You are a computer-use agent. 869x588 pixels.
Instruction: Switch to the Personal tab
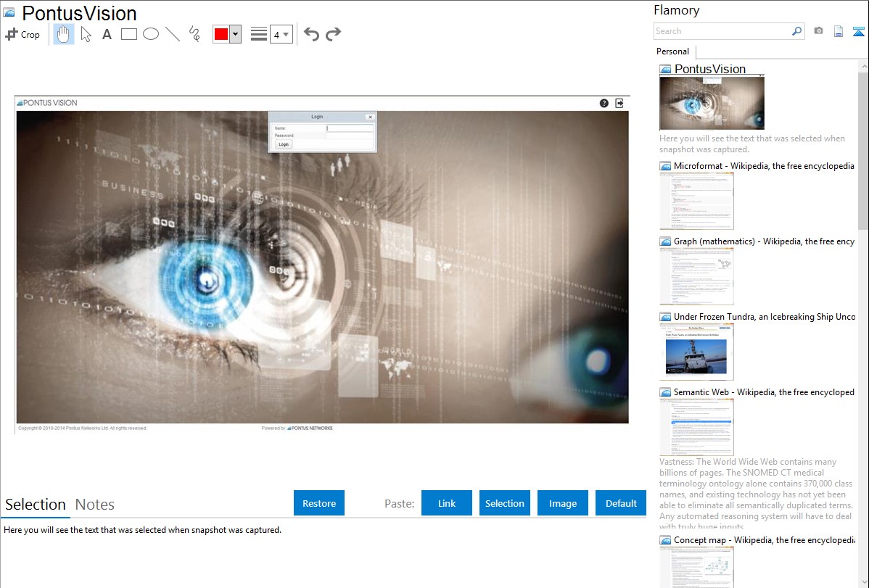[x=673, y=51]
